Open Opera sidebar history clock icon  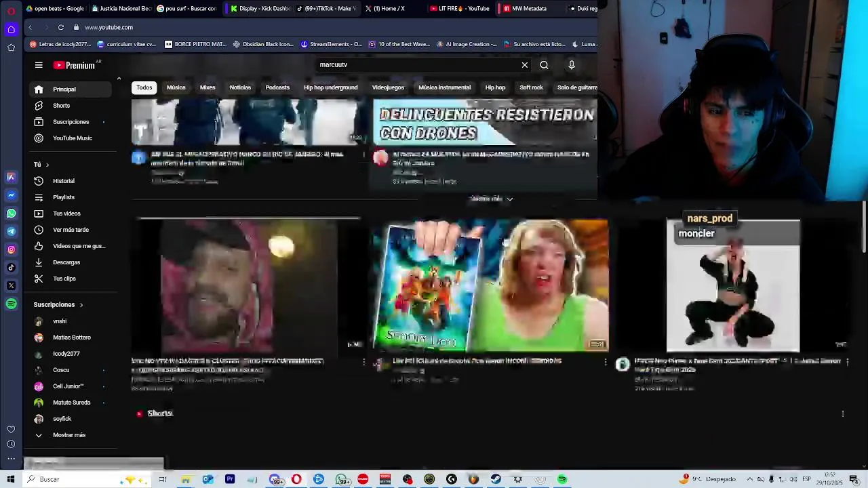[11, 445]
